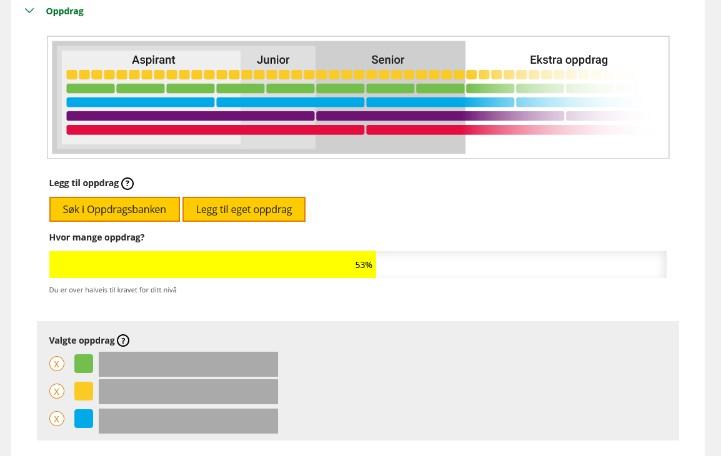
Task: Select the Aspirant level label
Action: point(153,60)
